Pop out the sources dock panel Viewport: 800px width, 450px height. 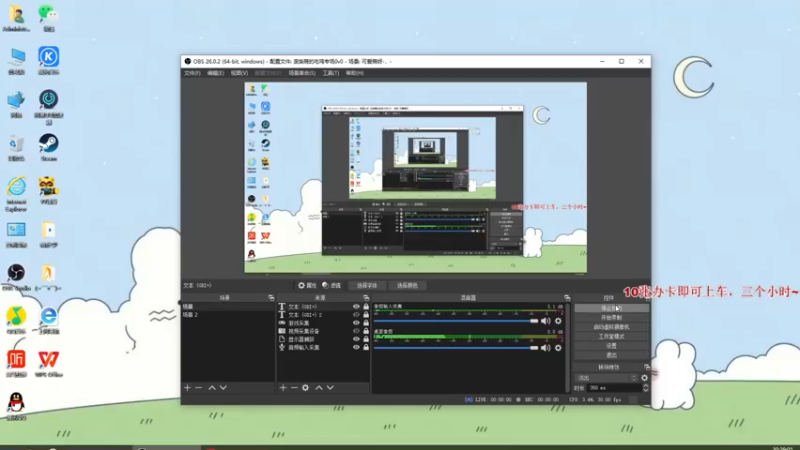pyautogui.click(x=366, y=297)
